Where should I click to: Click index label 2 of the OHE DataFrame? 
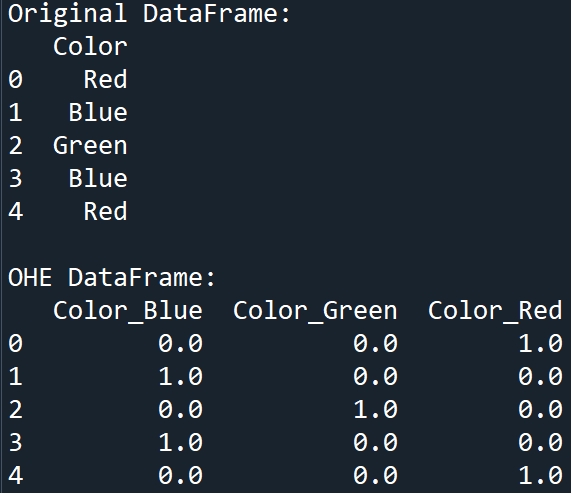(15, 409)
